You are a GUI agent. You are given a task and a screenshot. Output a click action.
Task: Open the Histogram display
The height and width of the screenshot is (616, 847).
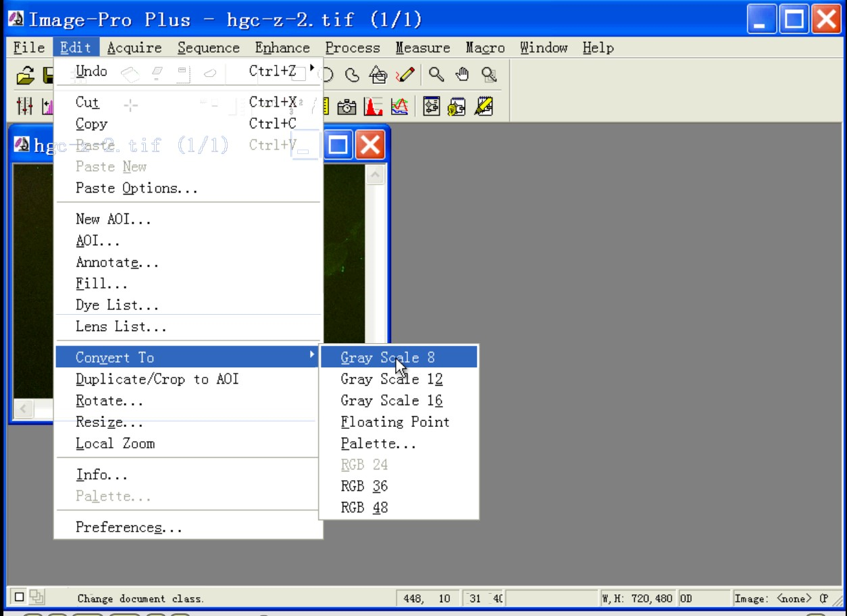tap(373, 107)
